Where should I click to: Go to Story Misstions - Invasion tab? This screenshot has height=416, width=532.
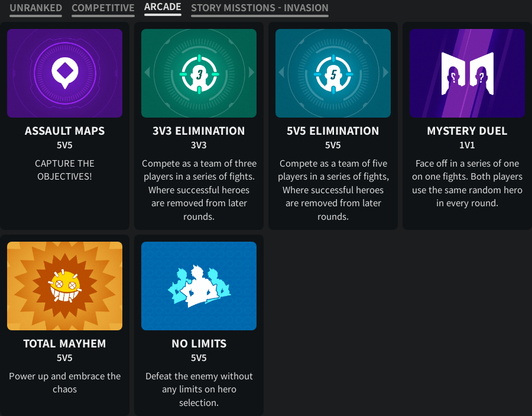(259, 8)
